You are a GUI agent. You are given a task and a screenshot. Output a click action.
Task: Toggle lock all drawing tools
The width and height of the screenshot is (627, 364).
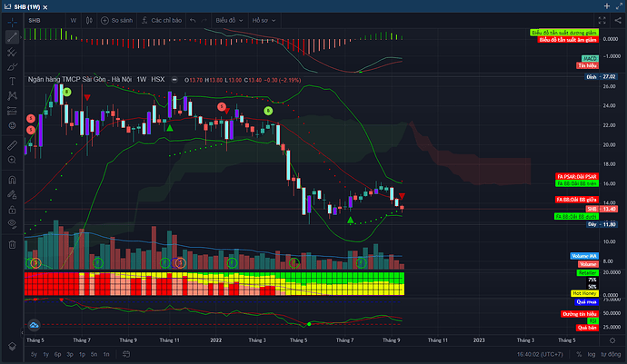12,210
